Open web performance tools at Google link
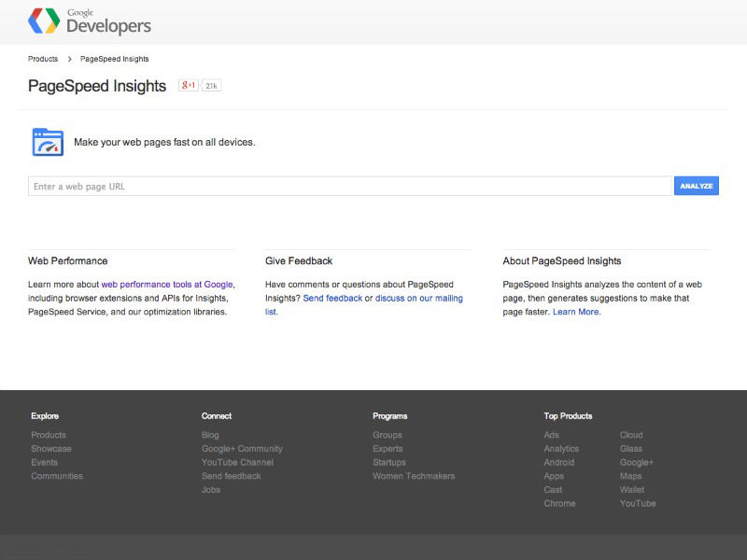747x560 pixels. (x=167, y=285)
